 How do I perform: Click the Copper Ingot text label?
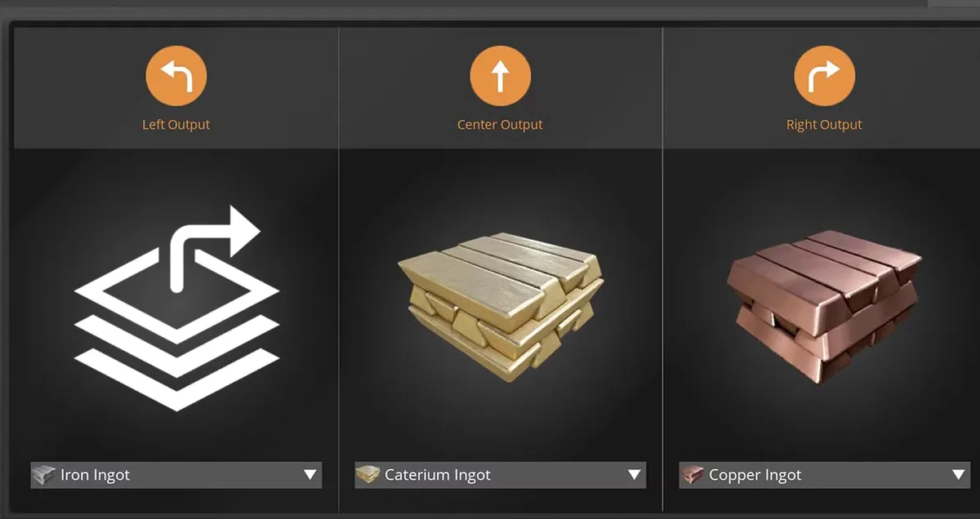tap(755, 476)
